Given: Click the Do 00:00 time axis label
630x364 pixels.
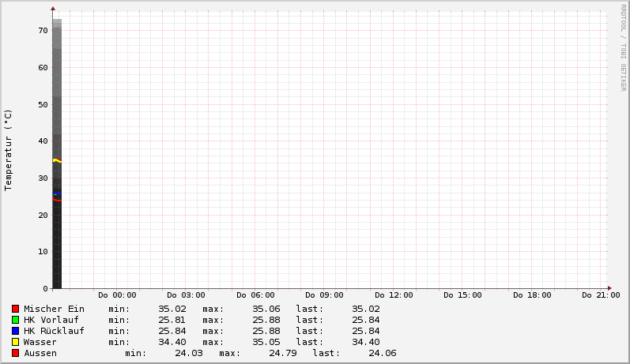Looking at the screenshot, I should point(117,295).
